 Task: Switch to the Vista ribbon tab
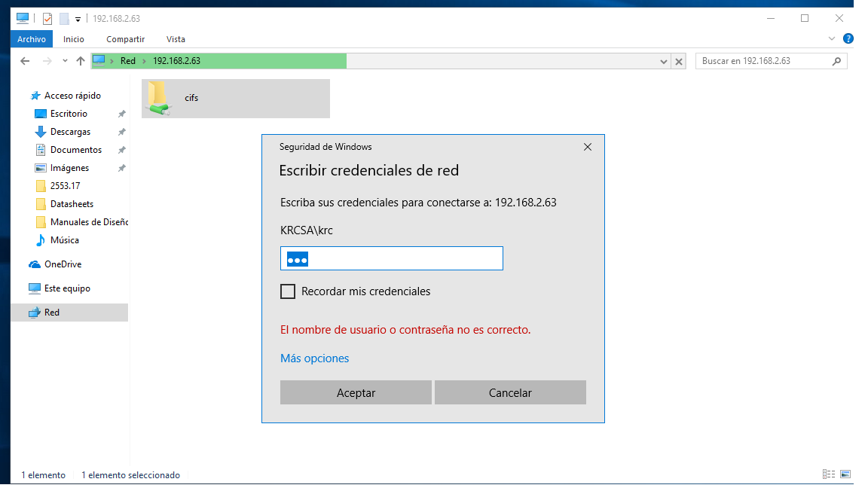click(x=176, y=39)
